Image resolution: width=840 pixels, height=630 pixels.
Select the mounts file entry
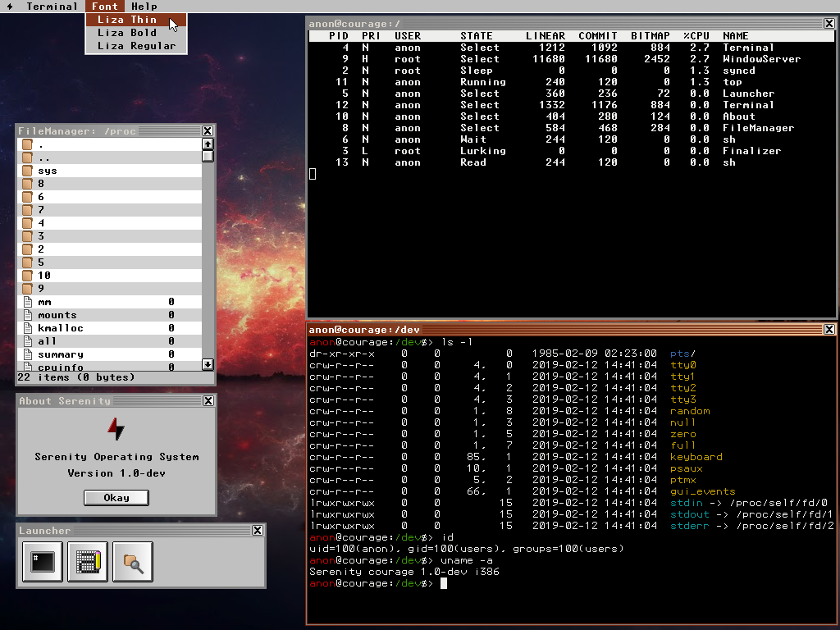tap(57, 315)
